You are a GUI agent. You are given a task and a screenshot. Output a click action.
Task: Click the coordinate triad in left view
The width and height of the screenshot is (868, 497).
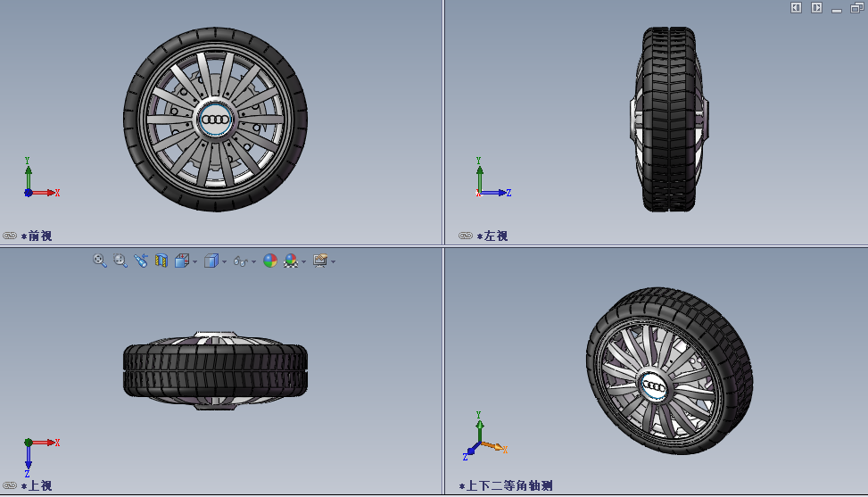tap(493, 177)
